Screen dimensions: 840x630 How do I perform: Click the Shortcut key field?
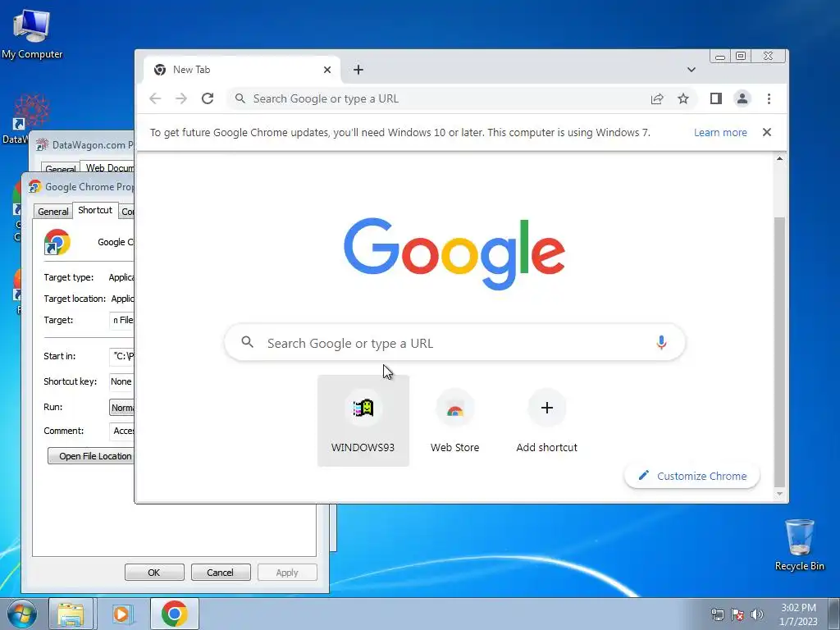(122, 381)
